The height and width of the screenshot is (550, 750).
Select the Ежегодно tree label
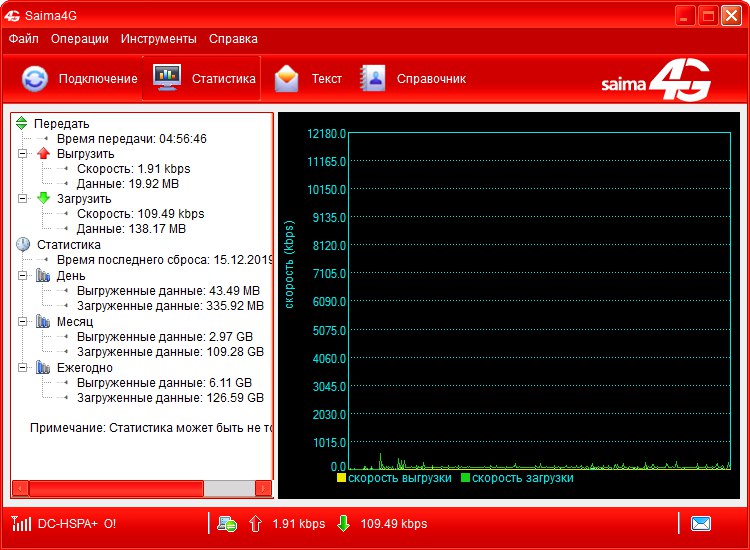click(x=85, y=368)
